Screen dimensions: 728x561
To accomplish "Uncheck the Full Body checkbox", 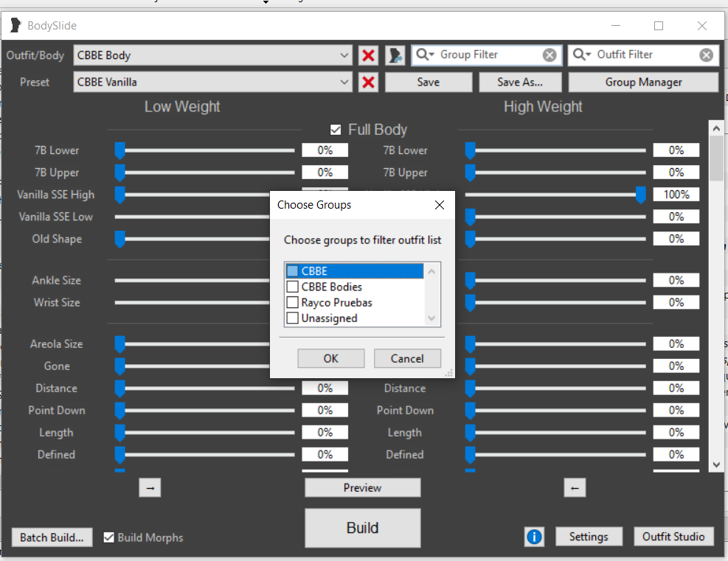I will tap(336, 129).
